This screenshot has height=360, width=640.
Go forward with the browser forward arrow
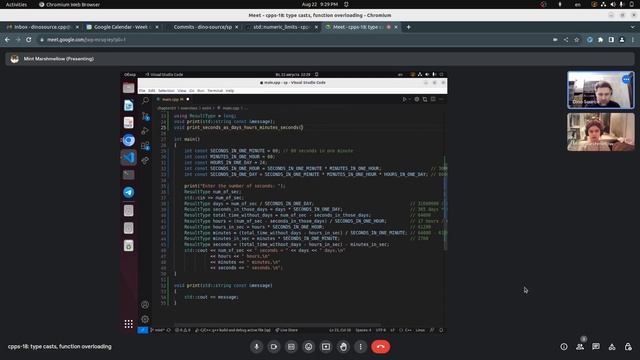click(x=18, y=40)
